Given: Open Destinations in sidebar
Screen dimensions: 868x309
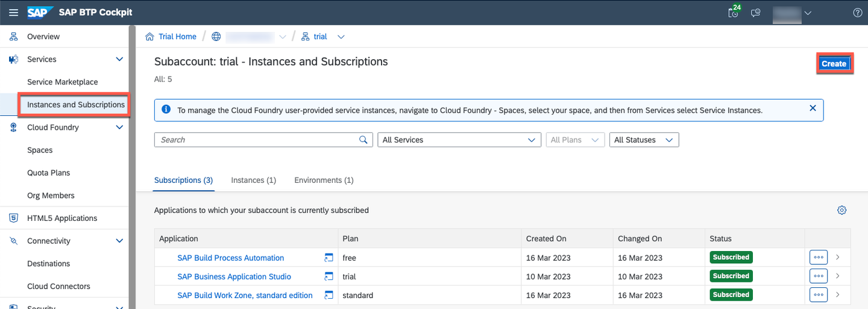Looking at the screenshot, I should tap(49, 264).
